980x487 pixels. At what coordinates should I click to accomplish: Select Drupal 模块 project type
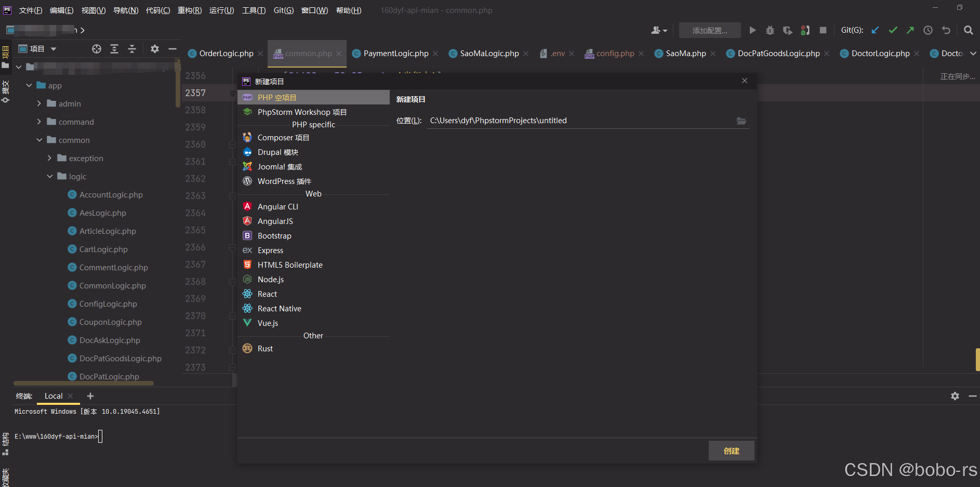(313, 152)
